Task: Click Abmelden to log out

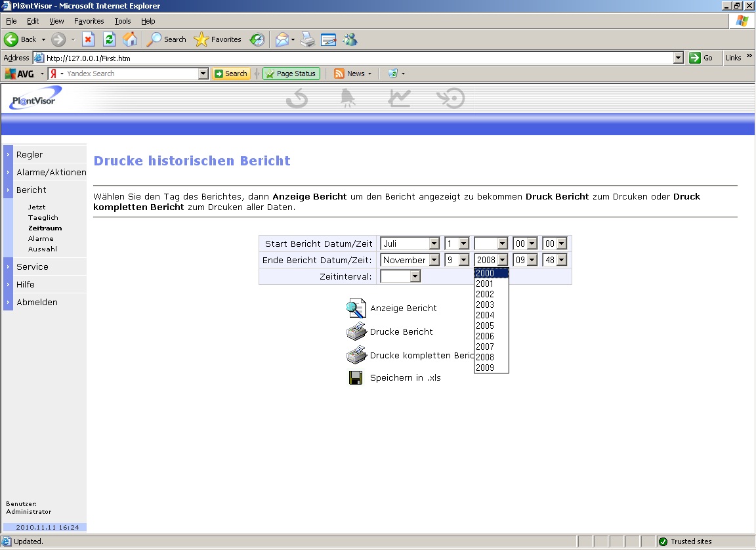Action: coord(37,303)
